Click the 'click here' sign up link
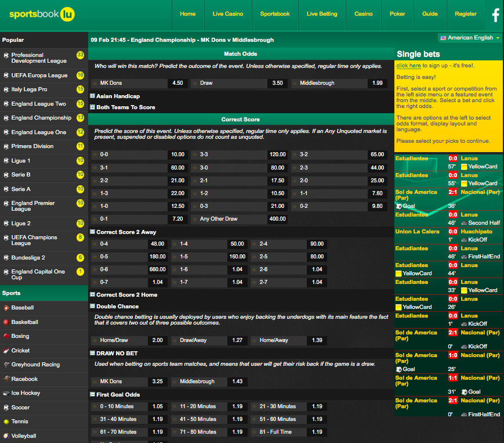Screen dimensions: 504x443 (x=408, y=66)
